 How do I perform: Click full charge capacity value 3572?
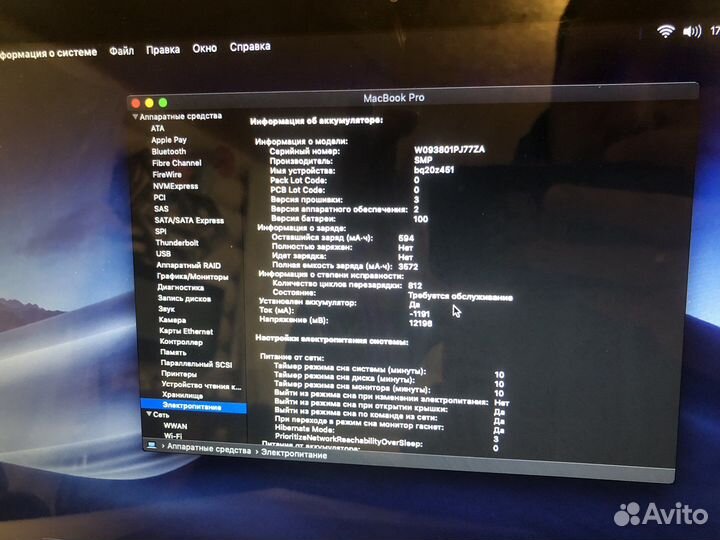[408, 266]
